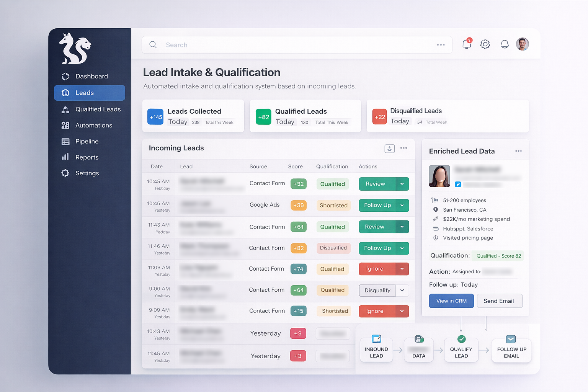Image resolution: width=588 pixels, height=392 pixels.
Task: Expand dropdown next to Google Ads Follow Up
Action: (x=402, y=205)
